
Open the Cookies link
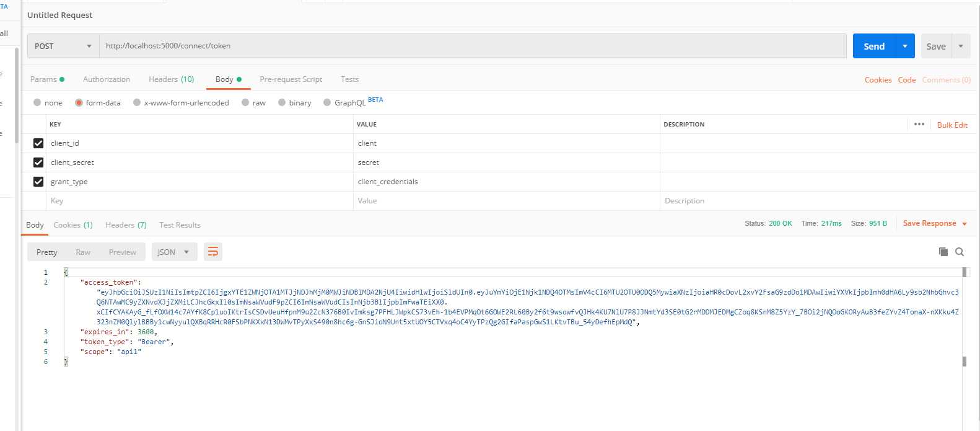(878, 79)
